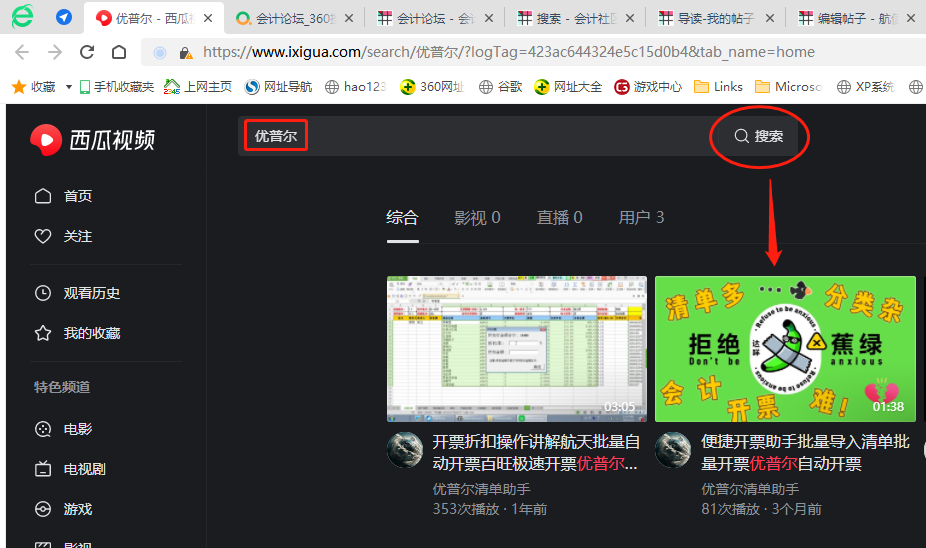
Task: Open 网址大全 bookmark
Action: (x=568, y=87)
